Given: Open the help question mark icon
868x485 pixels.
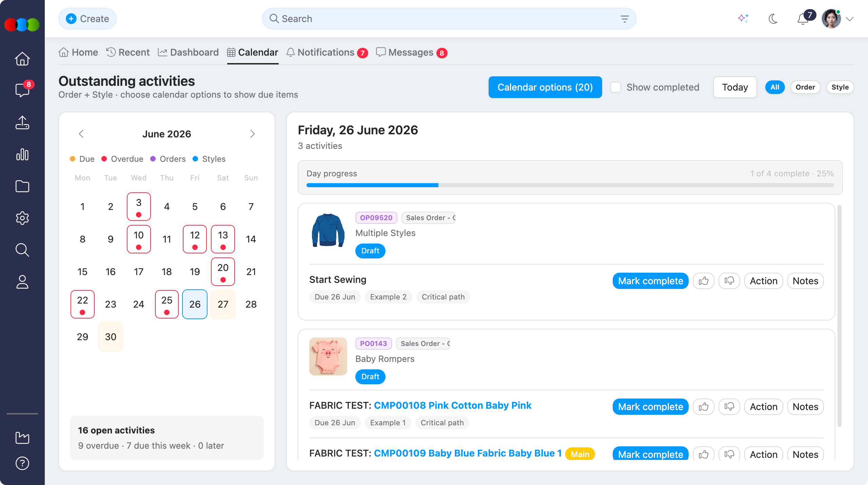Looking at the screenshot, I should tap(22, 463).
